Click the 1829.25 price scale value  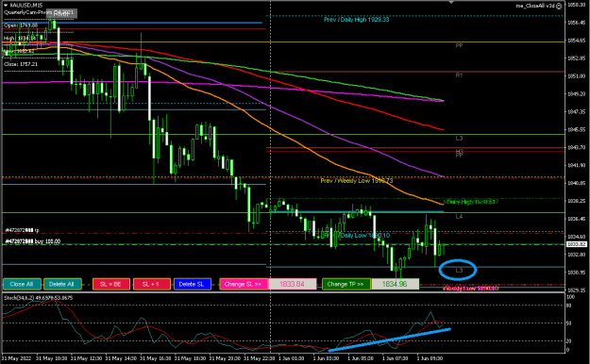(576, 290)
